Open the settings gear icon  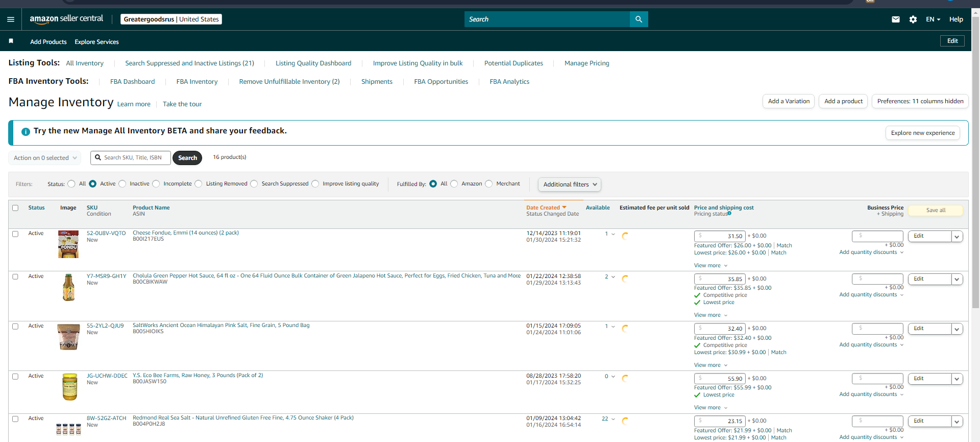pyautogui.click(x=913, y=19)
